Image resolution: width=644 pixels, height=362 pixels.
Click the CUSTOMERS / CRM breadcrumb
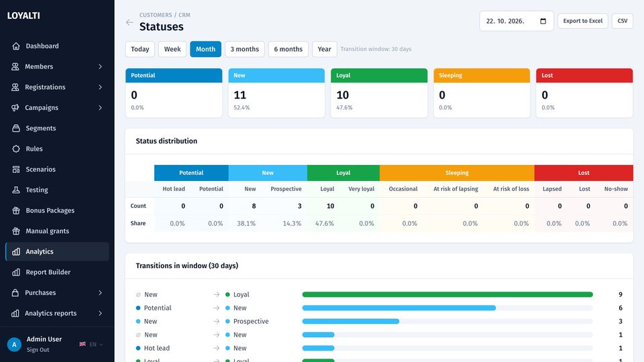coord(165,15)
